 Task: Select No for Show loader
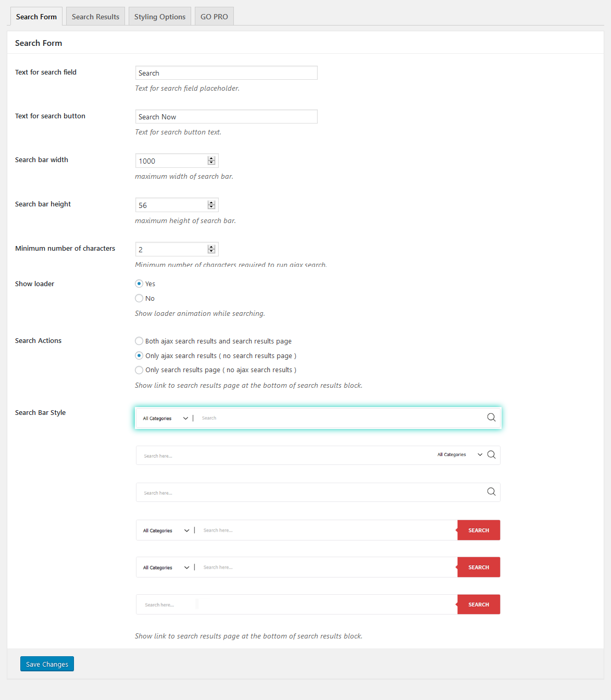(139, 298)
